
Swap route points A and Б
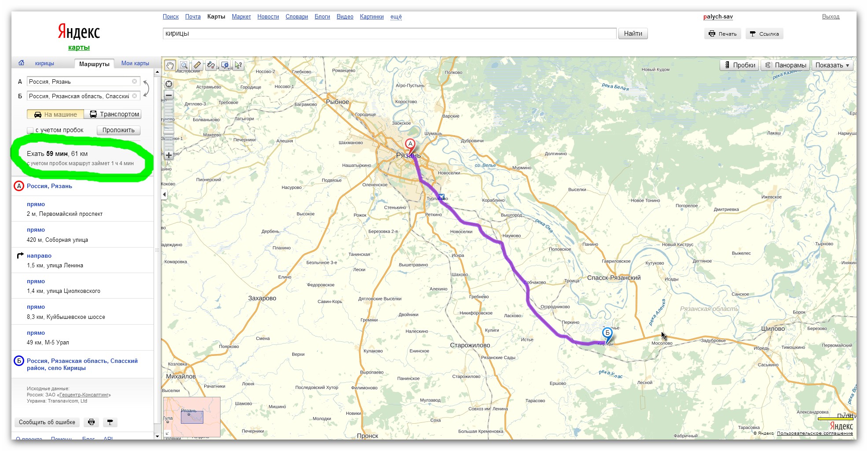click(146, 89)
